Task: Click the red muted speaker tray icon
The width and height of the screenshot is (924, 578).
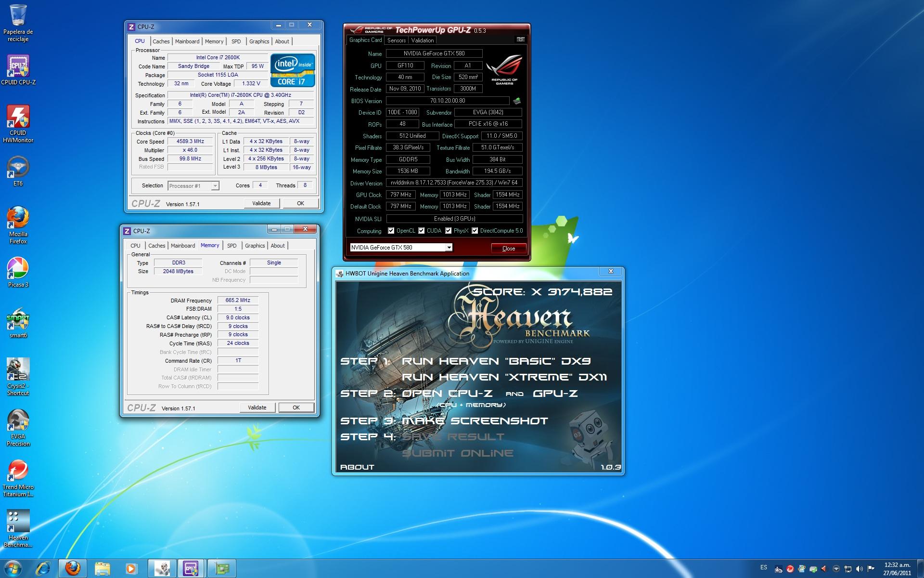Action: click(825, 569)
